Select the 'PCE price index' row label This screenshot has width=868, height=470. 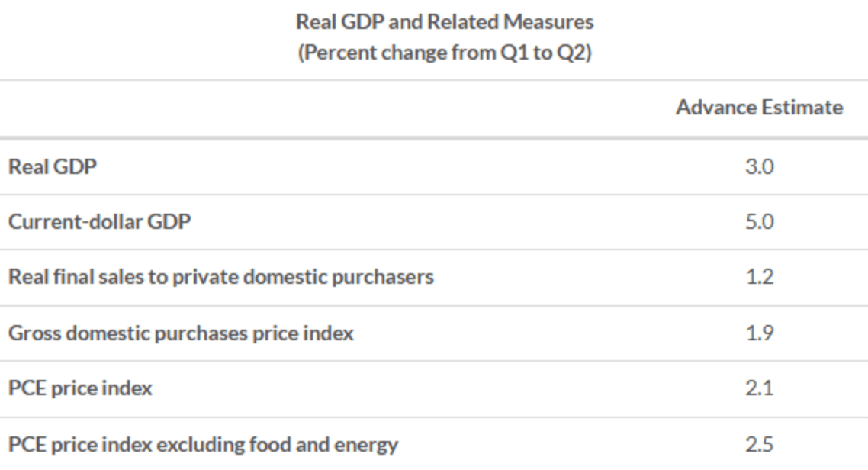coord(80,388)
